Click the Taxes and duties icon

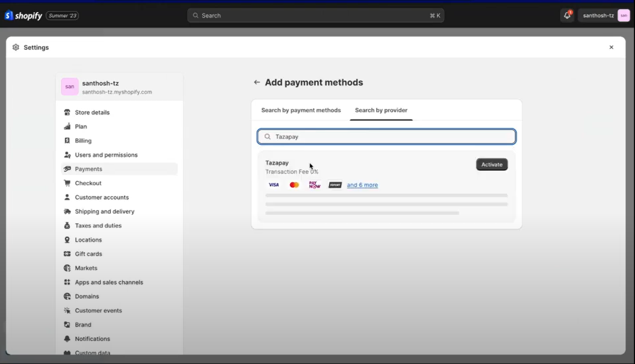click(x=67, y=226)
